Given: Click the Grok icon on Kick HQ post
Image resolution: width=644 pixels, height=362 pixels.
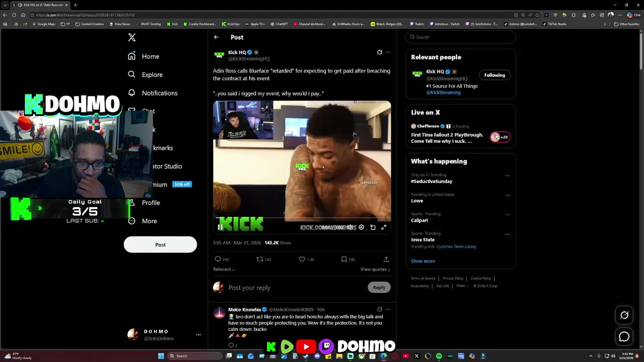Looking at the screenshot, I should pyautogui.click(x=380, y=52).
